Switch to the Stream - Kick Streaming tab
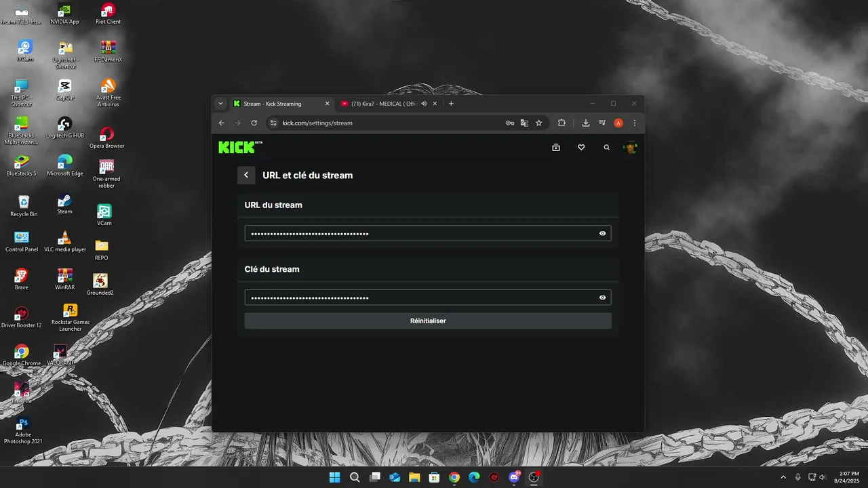 (x=281, y=104)
